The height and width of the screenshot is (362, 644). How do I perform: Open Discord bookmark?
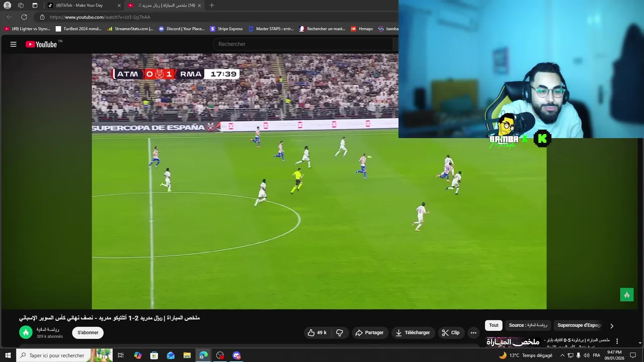[182, 29]
